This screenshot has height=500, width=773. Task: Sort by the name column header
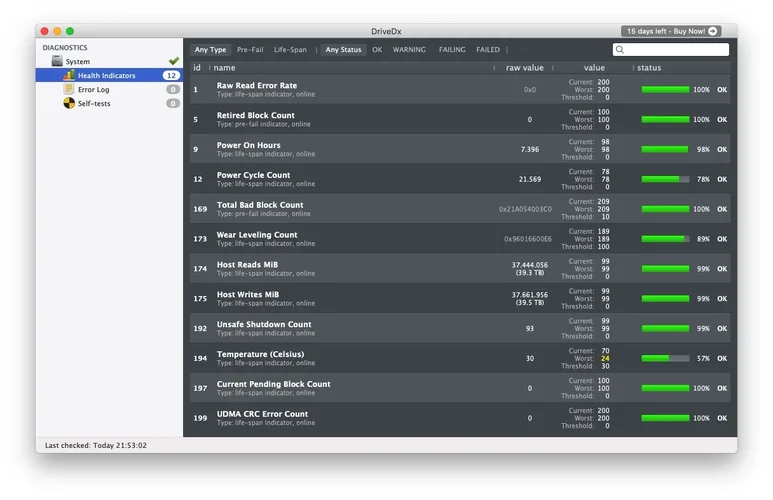pos(226,68)
